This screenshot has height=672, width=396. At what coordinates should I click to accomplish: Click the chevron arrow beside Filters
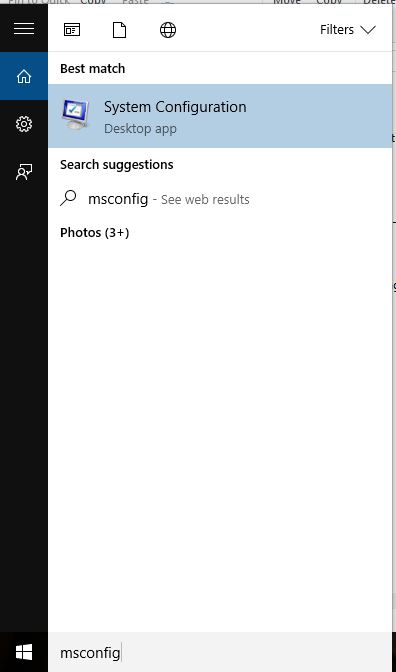coord(368,30)
